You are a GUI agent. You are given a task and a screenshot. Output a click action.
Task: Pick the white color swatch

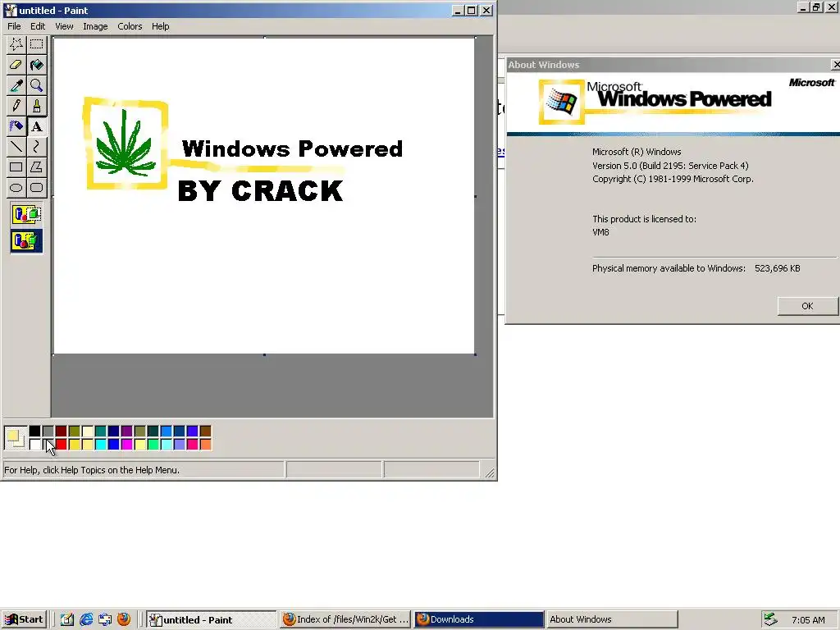[34, 444]
